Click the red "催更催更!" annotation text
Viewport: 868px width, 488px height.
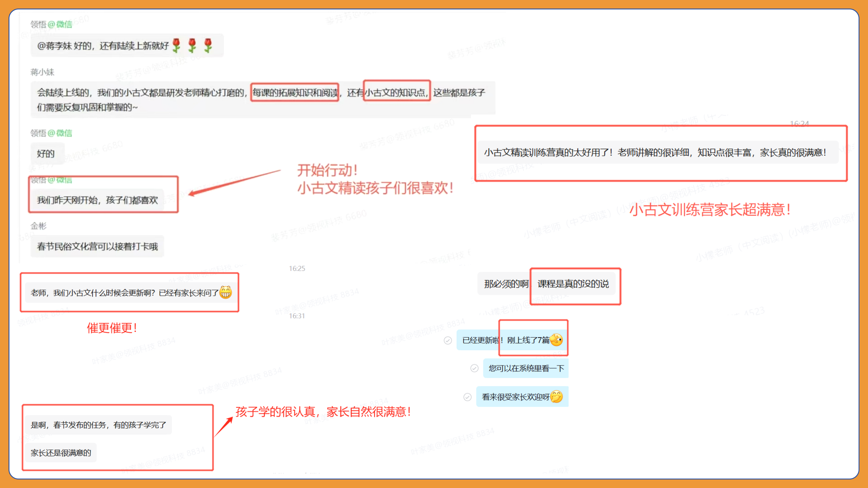[112, 328]
